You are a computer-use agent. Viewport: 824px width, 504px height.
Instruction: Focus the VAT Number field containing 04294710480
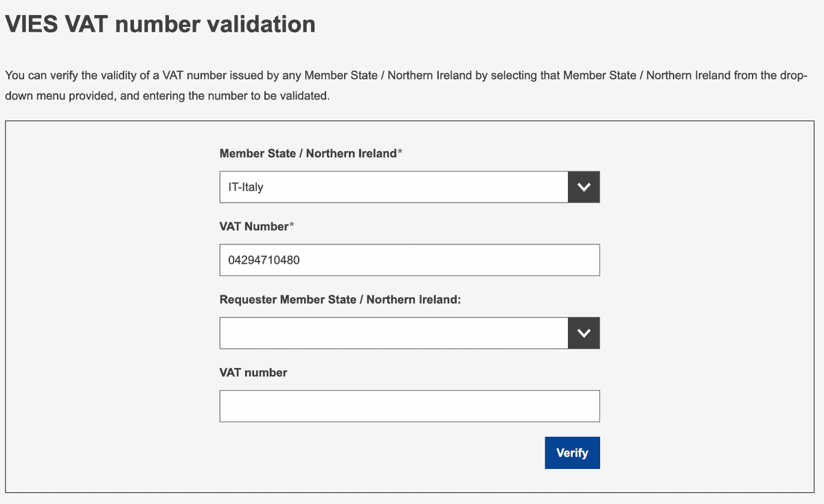409,260
